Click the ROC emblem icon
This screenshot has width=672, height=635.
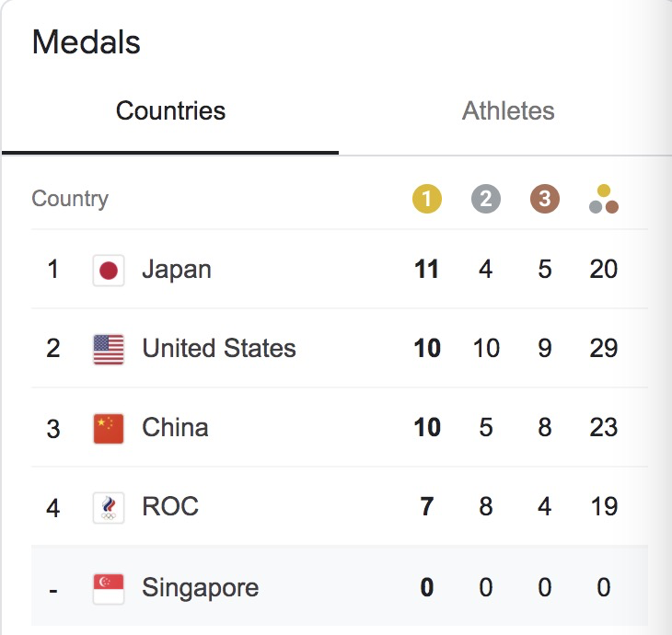pyautogui.click(x=109, y=508)
